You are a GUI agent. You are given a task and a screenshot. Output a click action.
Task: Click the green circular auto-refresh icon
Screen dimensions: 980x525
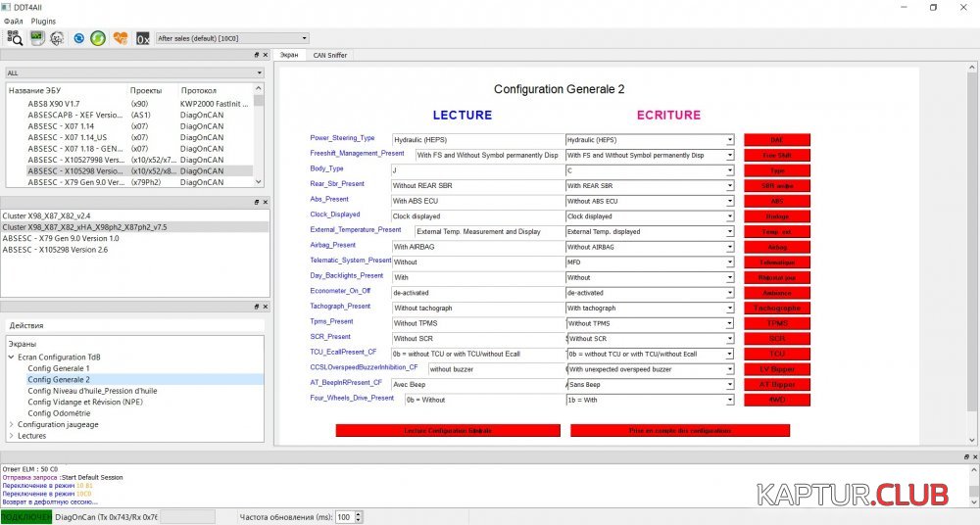pyautogui.click(x=97, y=38)
